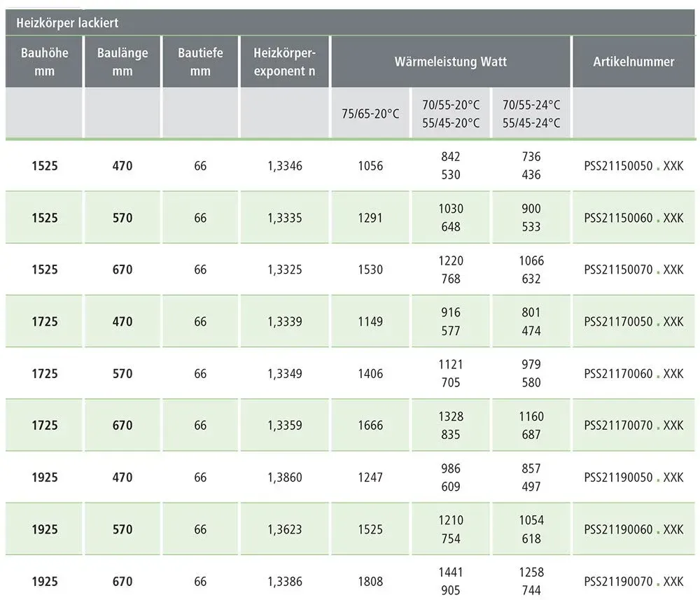Click heat output value 1666

(370, 426)
